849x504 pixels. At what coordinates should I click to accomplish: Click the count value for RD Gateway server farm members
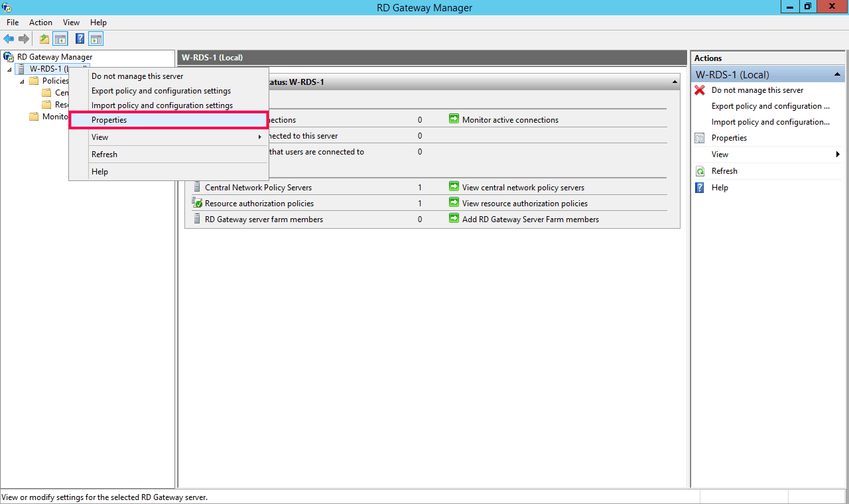420,220
